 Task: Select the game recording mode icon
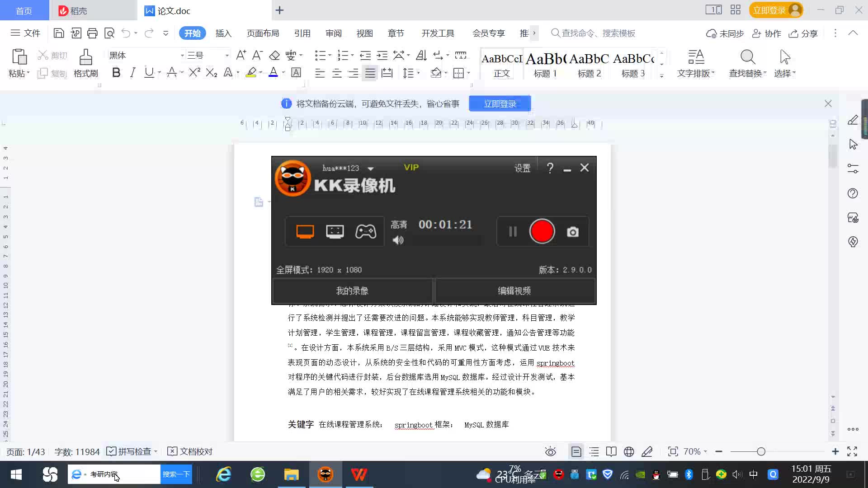click(x=365, y=231)
